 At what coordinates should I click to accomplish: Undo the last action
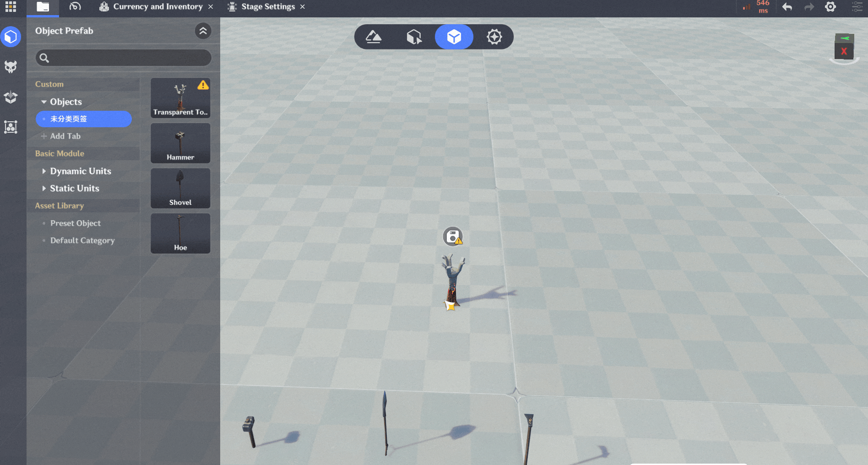coord(787,7)
